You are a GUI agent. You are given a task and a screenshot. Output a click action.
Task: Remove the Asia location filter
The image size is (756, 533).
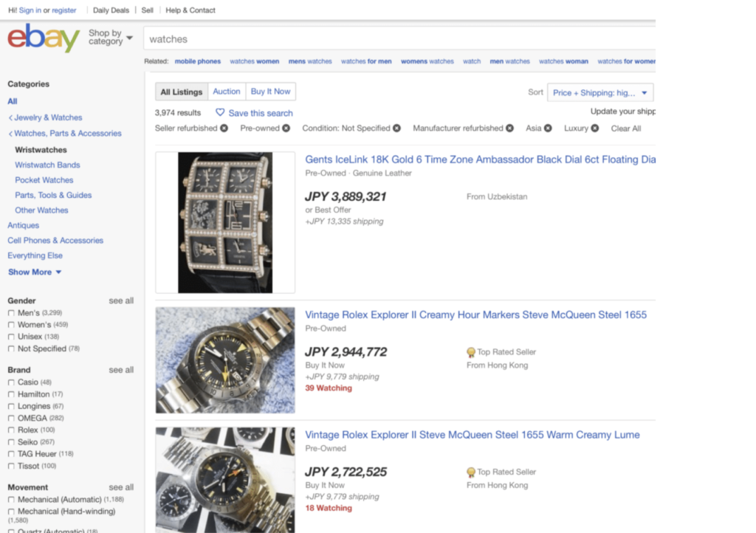(x=549, y=128)
